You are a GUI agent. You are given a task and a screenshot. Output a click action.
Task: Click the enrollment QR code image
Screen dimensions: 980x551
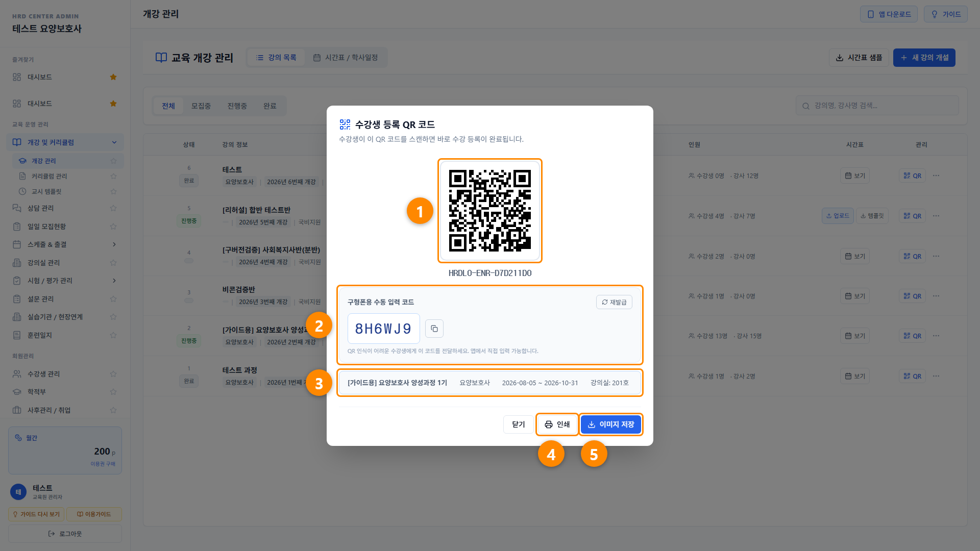tap(490, 211)
